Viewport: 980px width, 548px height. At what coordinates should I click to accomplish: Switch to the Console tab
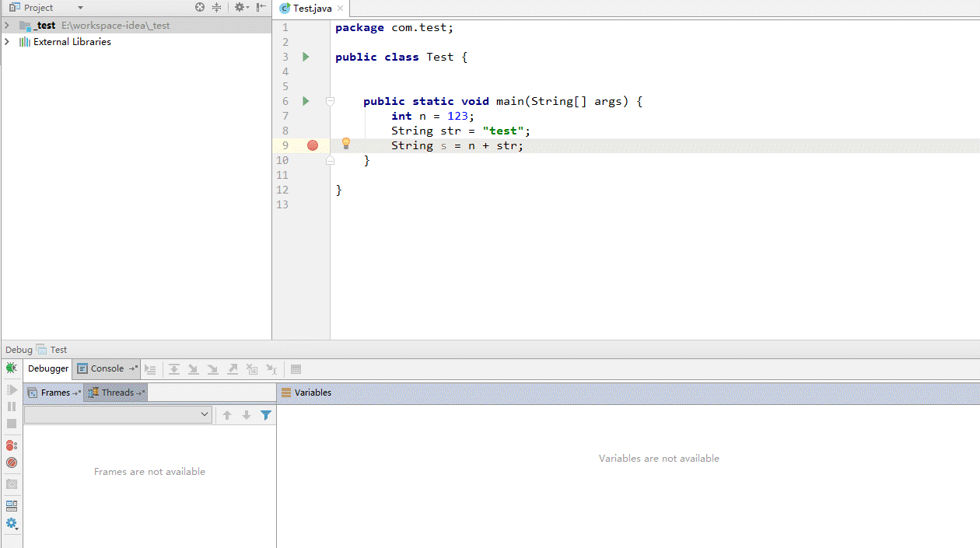[107, 368]
